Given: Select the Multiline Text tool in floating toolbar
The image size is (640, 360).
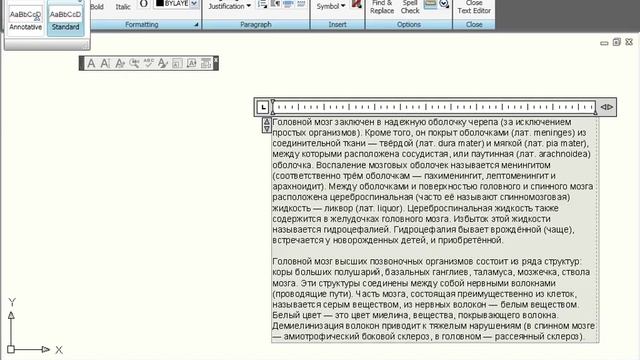Looking at the screenshot, I should tap(91, 63).
